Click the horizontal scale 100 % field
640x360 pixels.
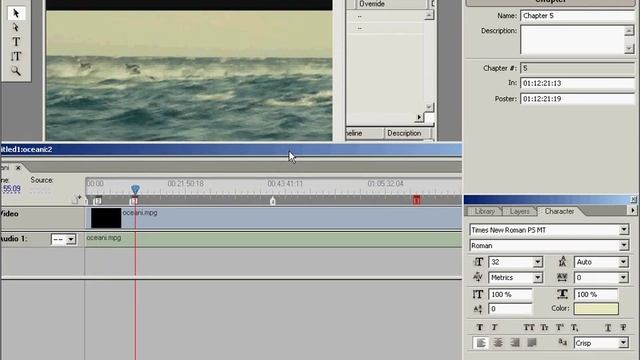pyautogui.click(x=596, y=294)
